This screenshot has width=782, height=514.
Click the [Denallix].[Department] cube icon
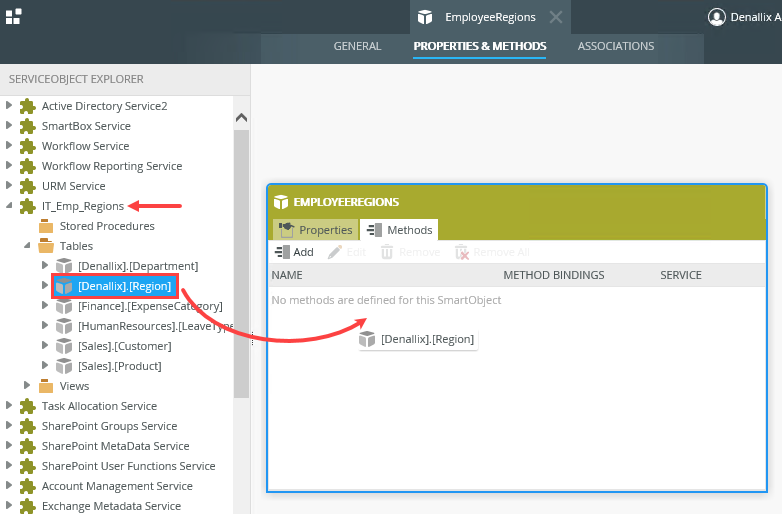click(x=64, y=266)
